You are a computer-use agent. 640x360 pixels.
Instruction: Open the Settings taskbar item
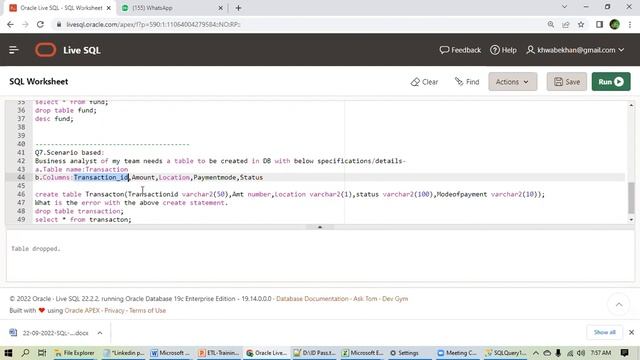pos(405,353)
